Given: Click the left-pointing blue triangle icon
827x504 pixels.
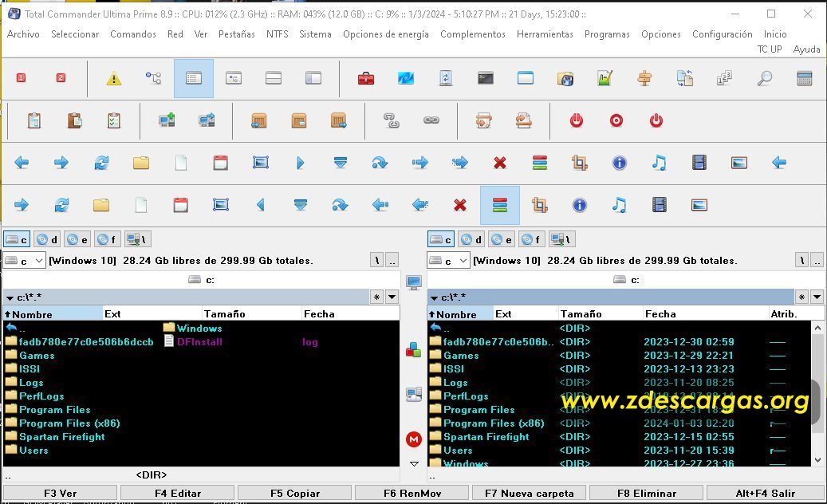Looking at the screenshot, I should [261, 205].
